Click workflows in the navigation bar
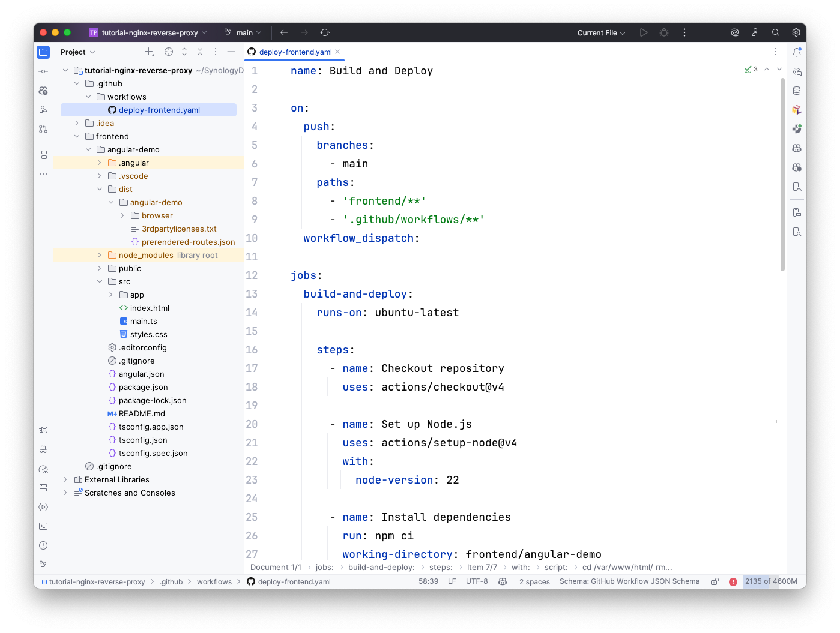Image resolution: width=840 pixels, height=633 pixels. pyautogui.click(x=214, y=582)
